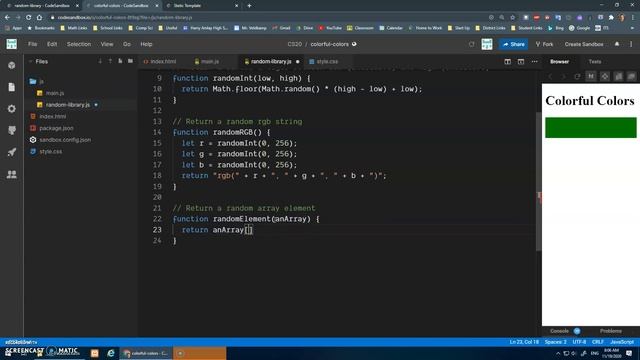The image size is (640, 360).
Task: Click the Ln 23, Col 18 status indicator
Action: pyautogui.click(x=524, y=342)
